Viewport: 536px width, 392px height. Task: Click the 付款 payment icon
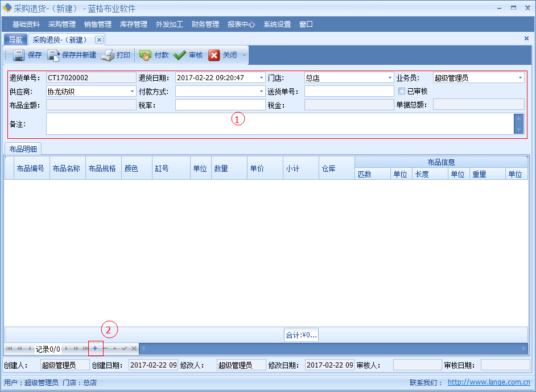146,55
